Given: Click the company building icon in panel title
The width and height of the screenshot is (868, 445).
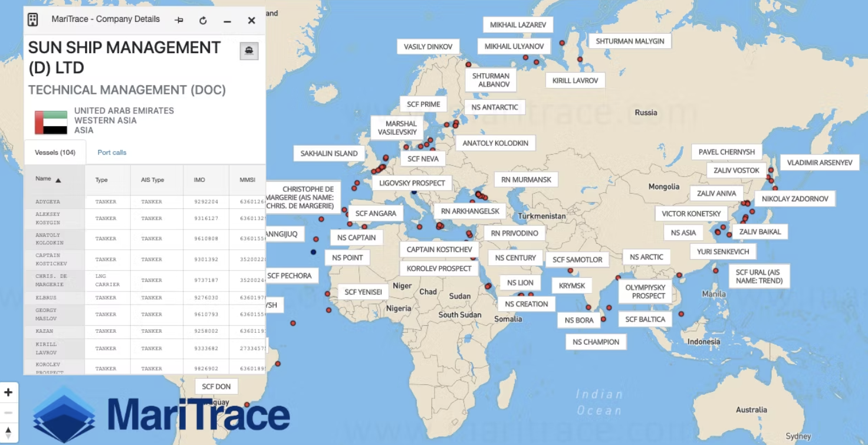Looking at the screenshot, I should pos(33,19).
